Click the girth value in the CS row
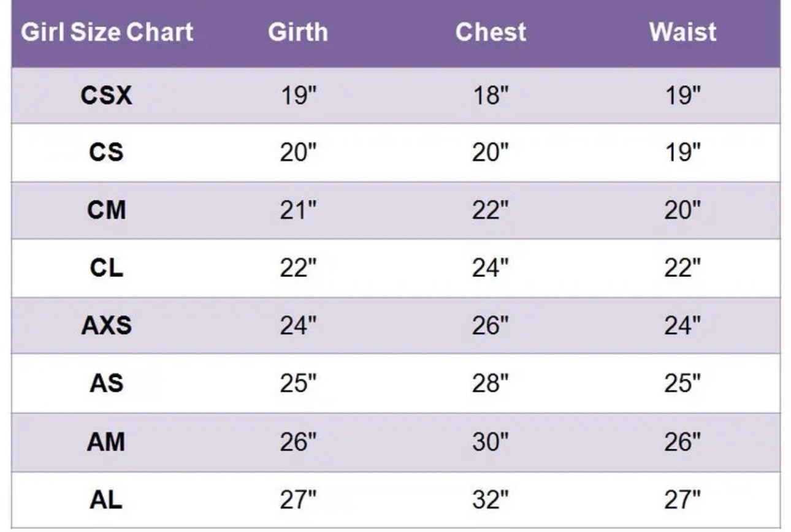This screenshot has width=791, height=532. (298, 152)
